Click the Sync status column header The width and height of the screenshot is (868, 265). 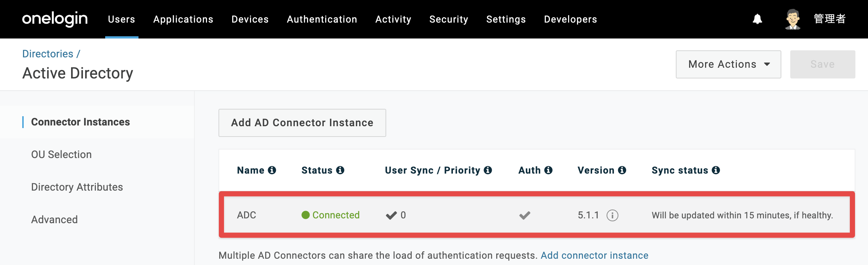(x=680, y=170)
